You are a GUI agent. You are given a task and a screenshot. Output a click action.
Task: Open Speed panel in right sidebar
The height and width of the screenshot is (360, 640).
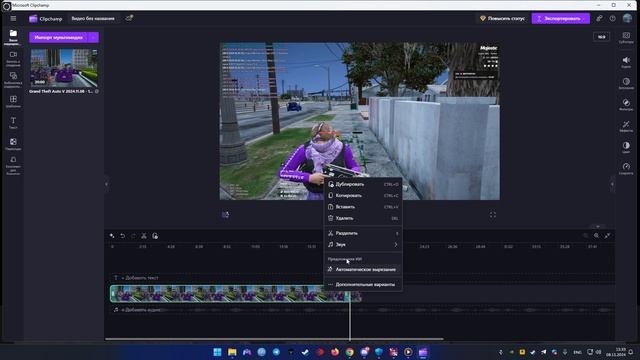click(x=626, y=169)
